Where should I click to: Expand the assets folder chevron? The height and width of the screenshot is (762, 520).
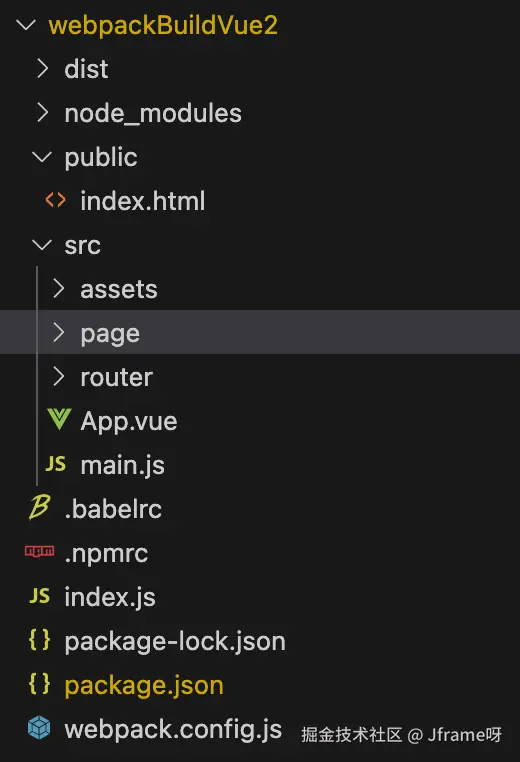pyautogui.click(x=59, y=288)
